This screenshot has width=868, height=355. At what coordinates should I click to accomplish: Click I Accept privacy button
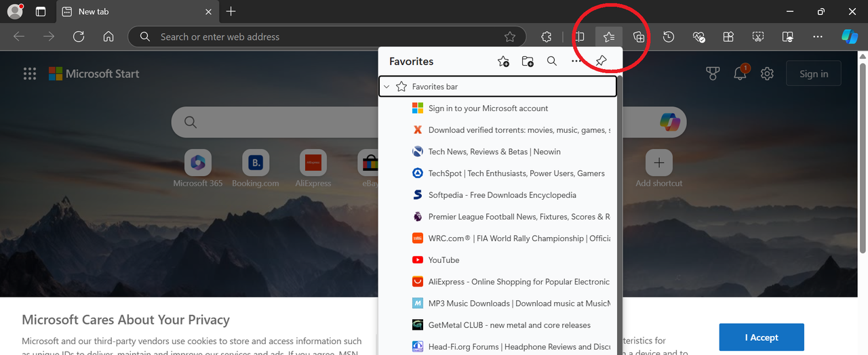pos(762,337)
